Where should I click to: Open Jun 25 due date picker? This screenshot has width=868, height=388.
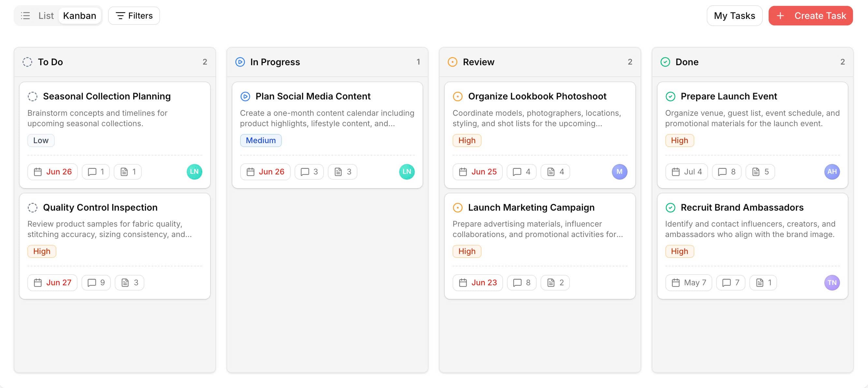click(x=477, y=172)
